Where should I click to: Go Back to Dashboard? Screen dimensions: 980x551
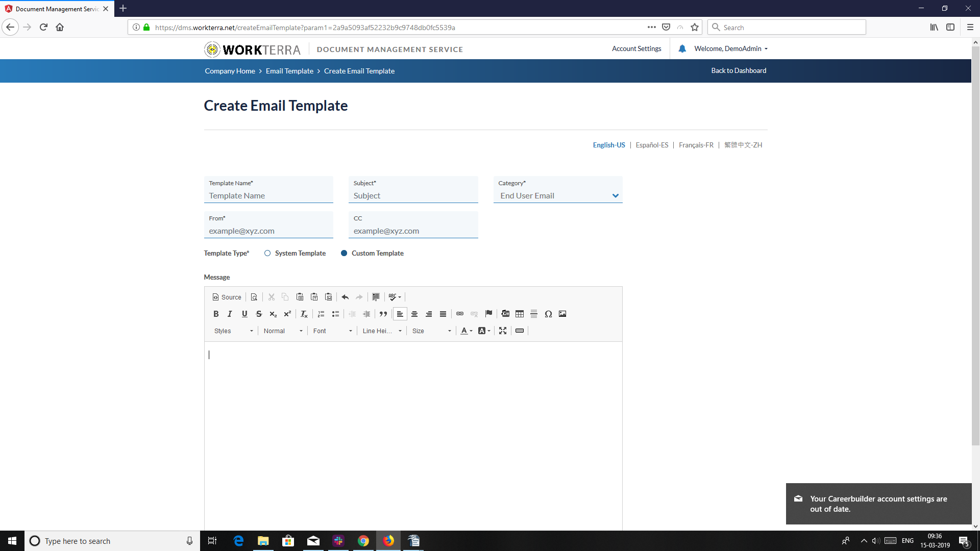tap(739, 70)
